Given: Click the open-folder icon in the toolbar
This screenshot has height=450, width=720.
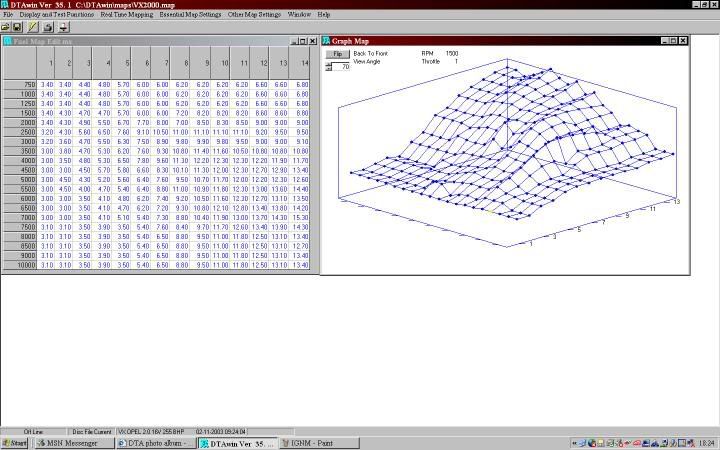Looking at the screenshot, I should pyautogui.click(x=6, y=27).
